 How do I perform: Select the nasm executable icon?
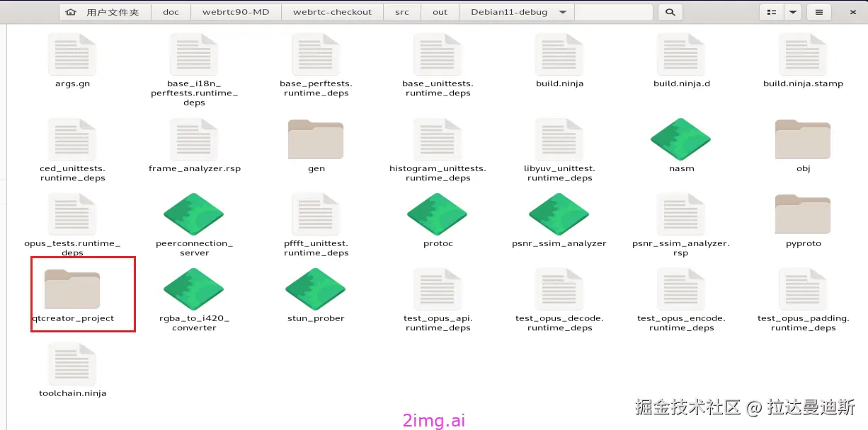pyautogui.click(x=681, y=139)
